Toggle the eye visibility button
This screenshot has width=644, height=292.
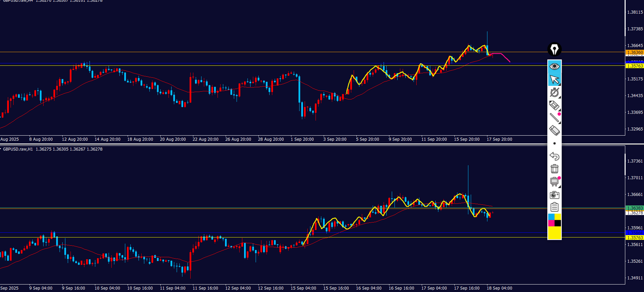pyautogui.click(x=554, y=66)
